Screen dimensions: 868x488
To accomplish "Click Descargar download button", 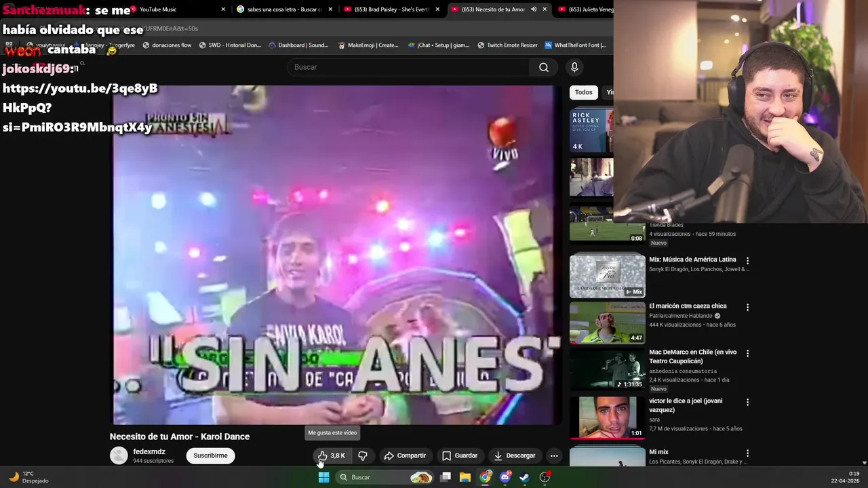I will (x=515, y=455).
